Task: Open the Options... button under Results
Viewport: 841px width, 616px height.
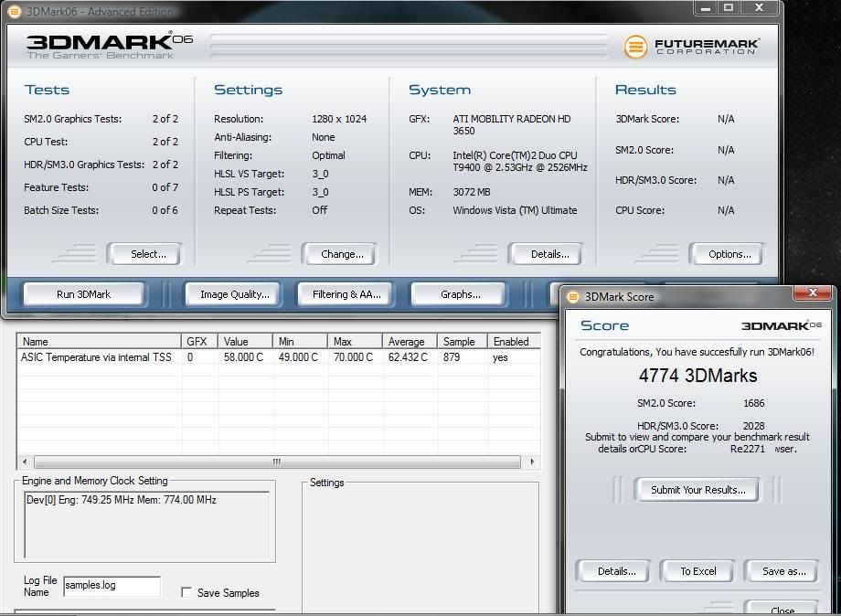Action: tap(727, 254)
